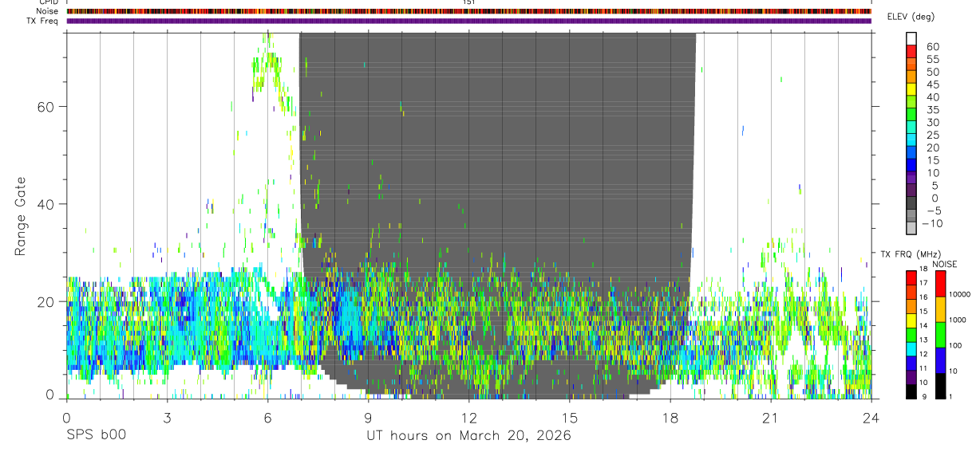
Task: Select the black swatch in TX FRQ legend
Action: (911, 392)
